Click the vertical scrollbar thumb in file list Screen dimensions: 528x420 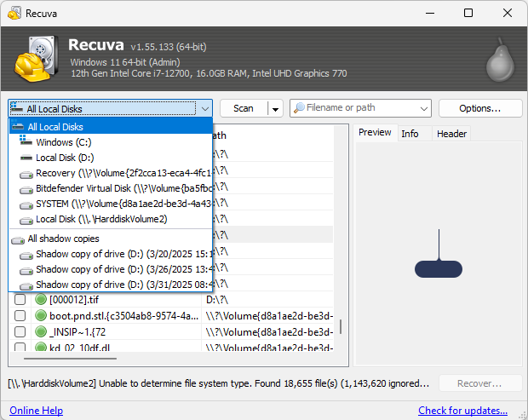341,326
